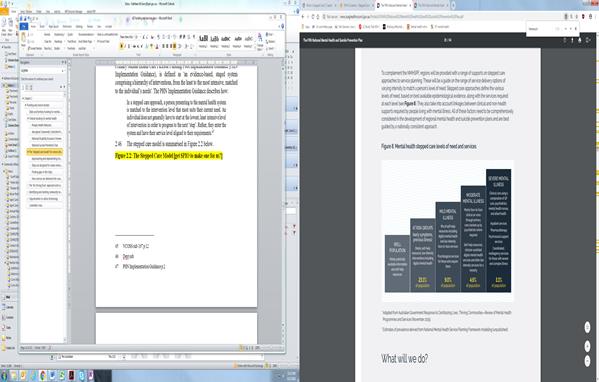Open Chrome from the Windows taskbar
This screenshot has height=382, width=599.
tap(42, 376)
